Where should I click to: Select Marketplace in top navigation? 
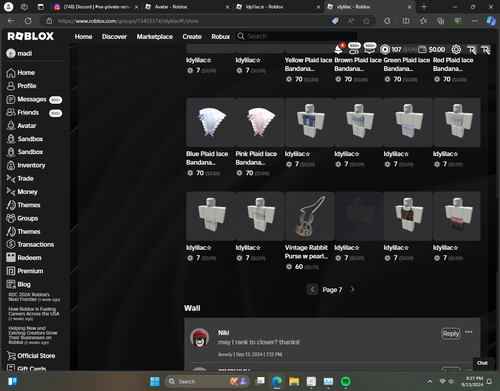pyautogui.click(x=155, y=36)
